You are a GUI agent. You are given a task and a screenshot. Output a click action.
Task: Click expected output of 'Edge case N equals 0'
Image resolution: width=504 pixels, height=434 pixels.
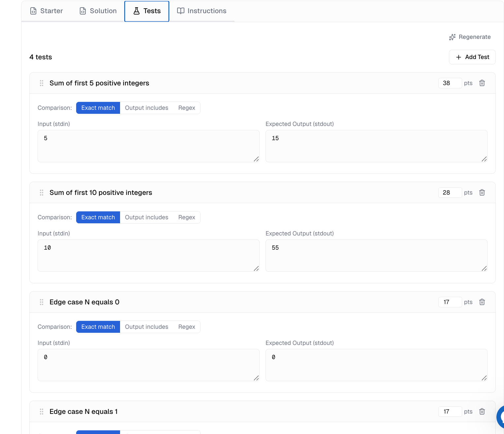(376, 365)
